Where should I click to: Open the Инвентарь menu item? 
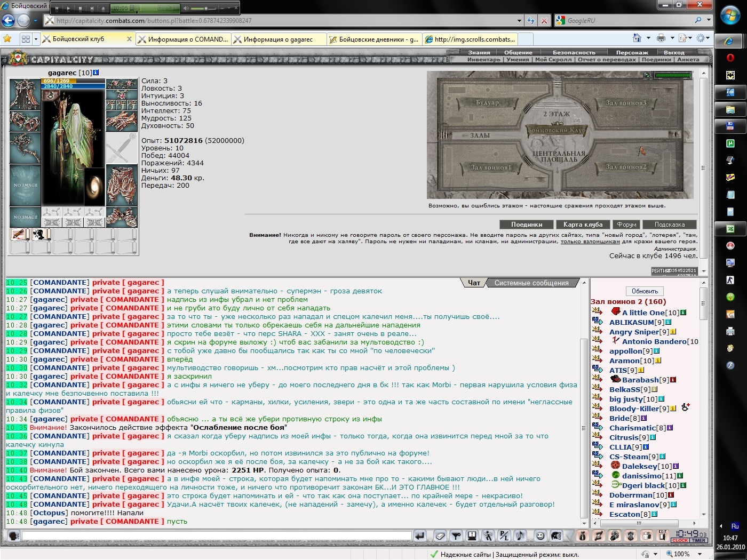tap(484, 59)
